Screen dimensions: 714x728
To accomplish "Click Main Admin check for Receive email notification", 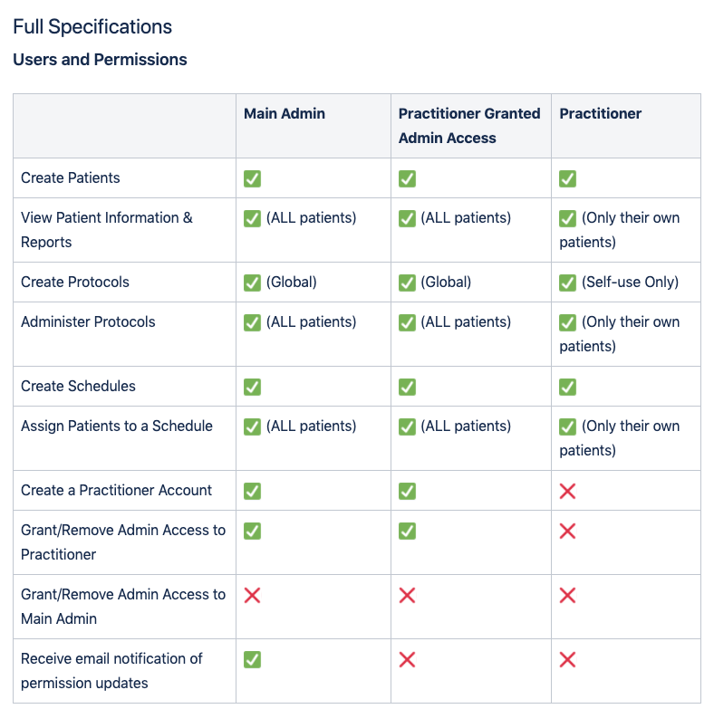I will point(252,659).
